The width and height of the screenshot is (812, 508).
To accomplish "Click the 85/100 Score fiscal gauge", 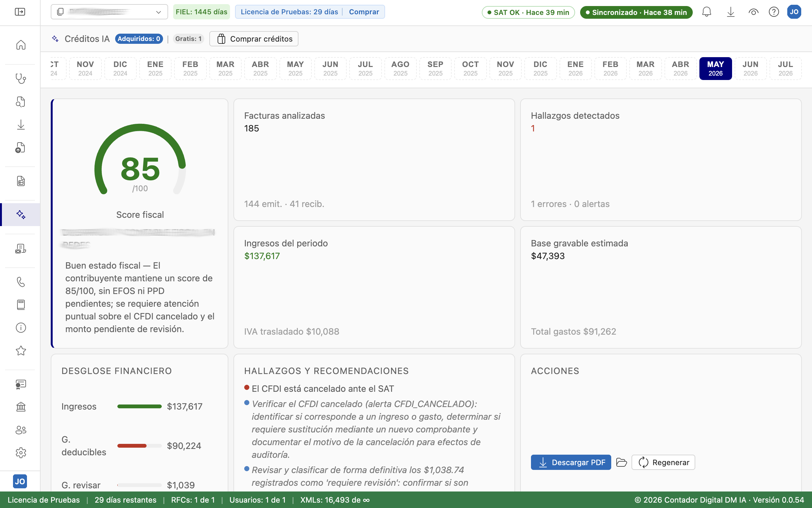I will click(x=140, y=160).
